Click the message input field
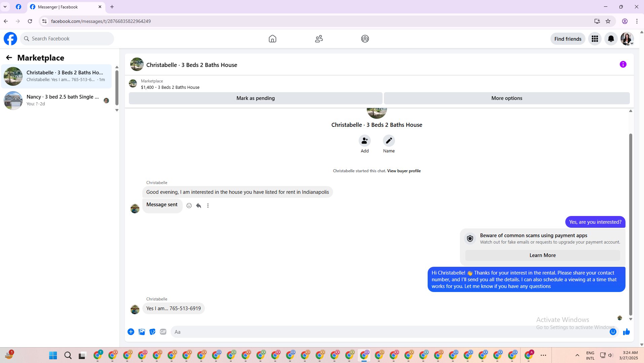This screenshot has width=644, height=363. 390,332
